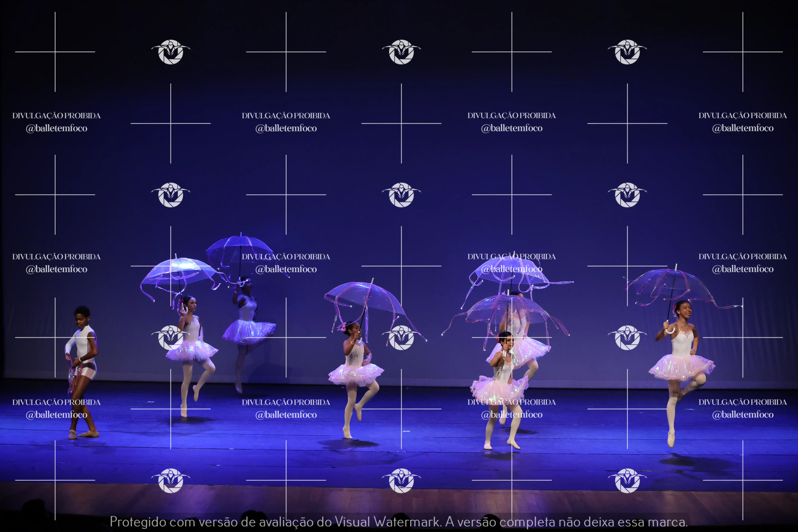Click the top center shutter logo watermark
Viewport: 798px width, 532px height.
click(x=401, y=52)
